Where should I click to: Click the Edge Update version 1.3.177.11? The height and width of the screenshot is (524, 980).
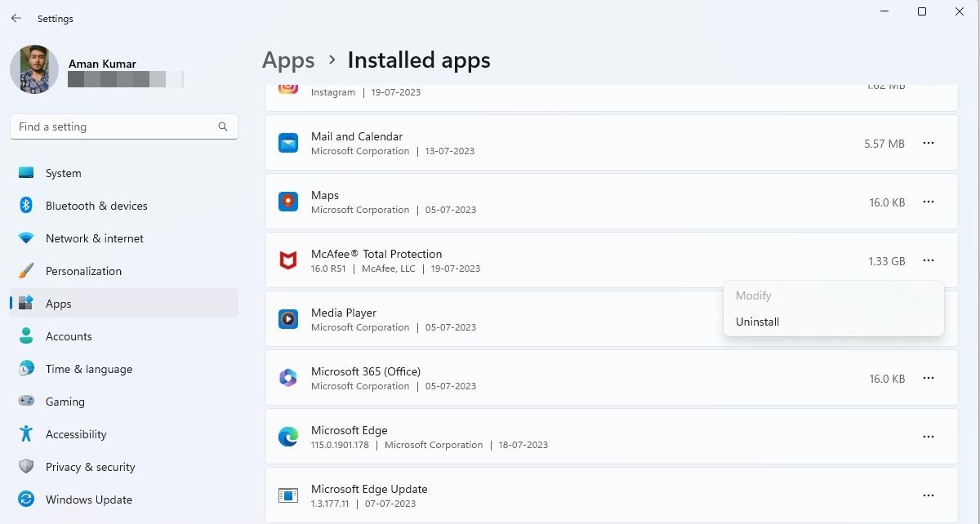(330, 504)
